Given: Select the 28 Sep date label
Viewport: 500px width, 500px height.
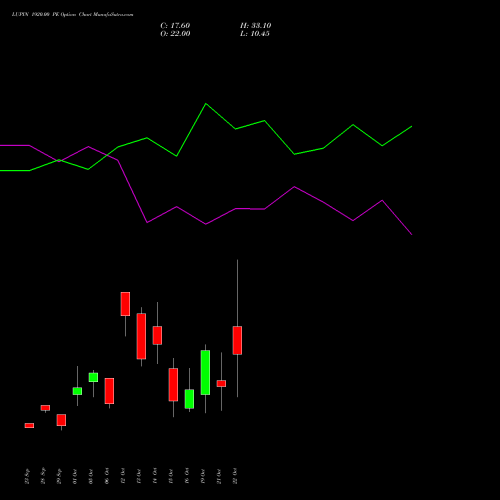Looking at the screenshot, I should [x=43, y=476].
